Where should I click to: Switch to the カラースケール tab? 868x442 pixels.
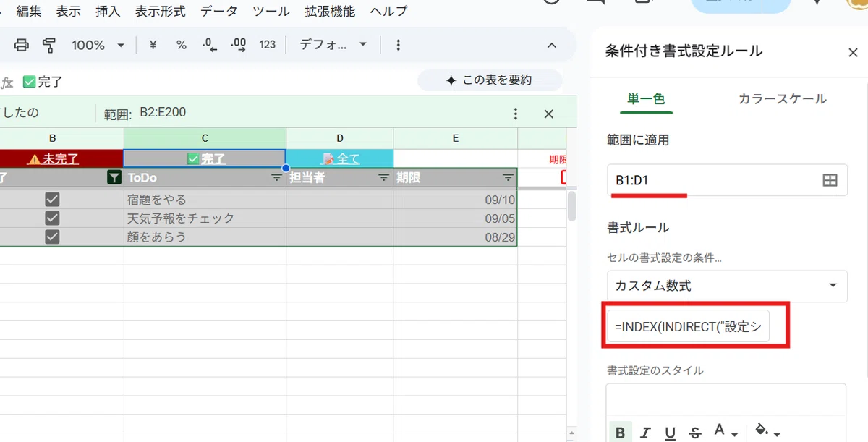pos(782,99)
